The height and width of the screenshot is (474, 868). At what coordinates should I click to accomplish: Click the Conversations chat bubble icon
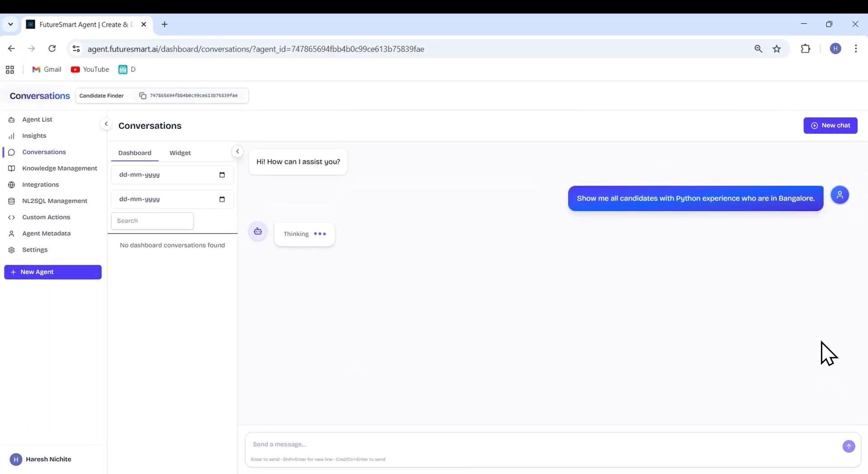(x=12, y=152)
